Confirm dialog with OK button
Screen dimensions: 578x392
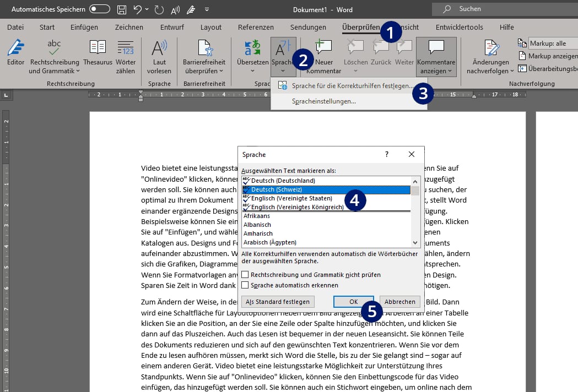click(x=354, y=302)
